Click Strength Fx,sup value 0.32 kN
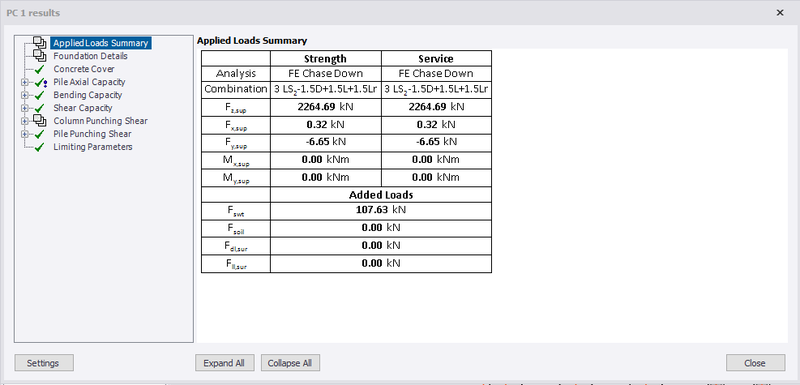The width and height of the screenshot is (800, 385). 326,125
